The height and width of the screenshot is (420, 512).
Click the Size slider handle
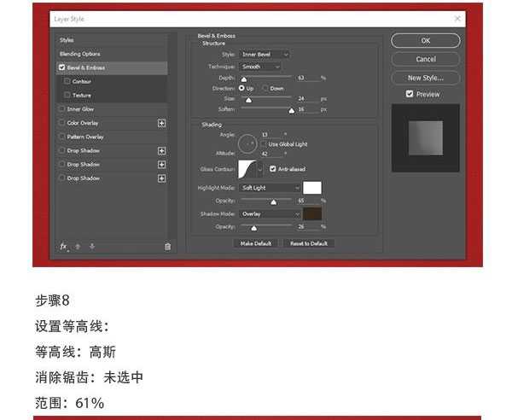tap(248, 100)
